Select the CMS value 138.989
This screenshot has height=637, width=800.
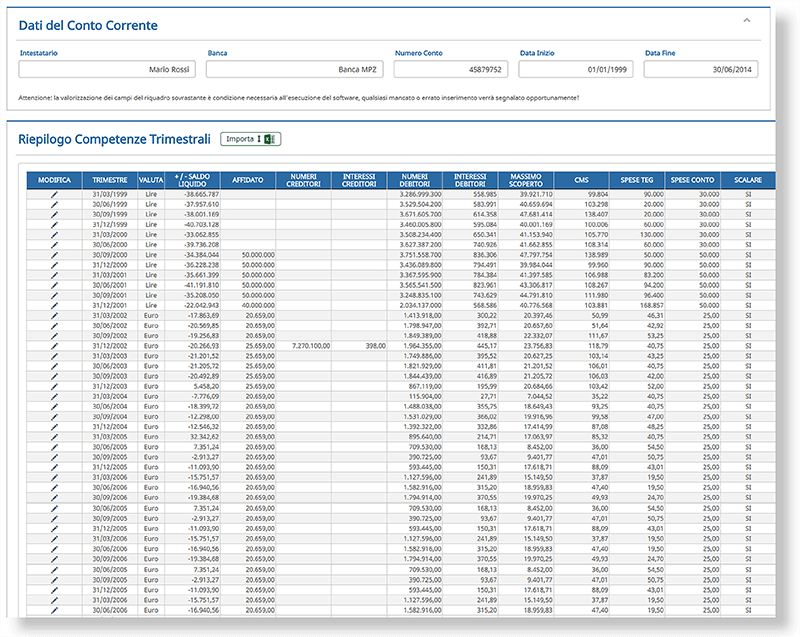tap(596, 255)
